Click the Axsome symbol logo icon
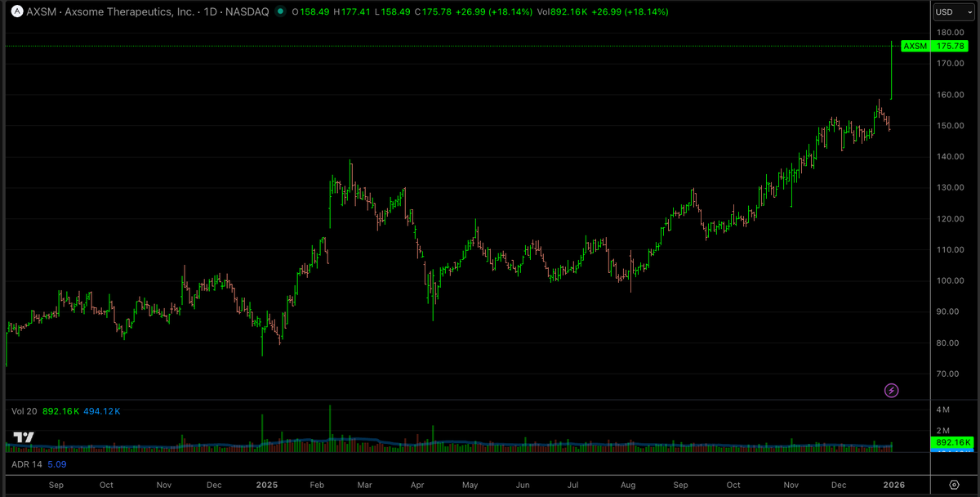This screenshot has height=497, width=980. pyautogui.click(x=16, y=12)
